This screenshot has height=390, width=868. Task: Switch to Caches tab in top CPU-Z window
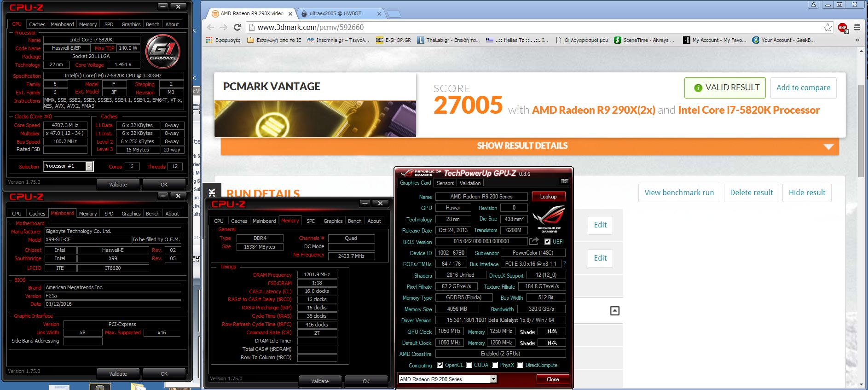(x=37, y=24)
